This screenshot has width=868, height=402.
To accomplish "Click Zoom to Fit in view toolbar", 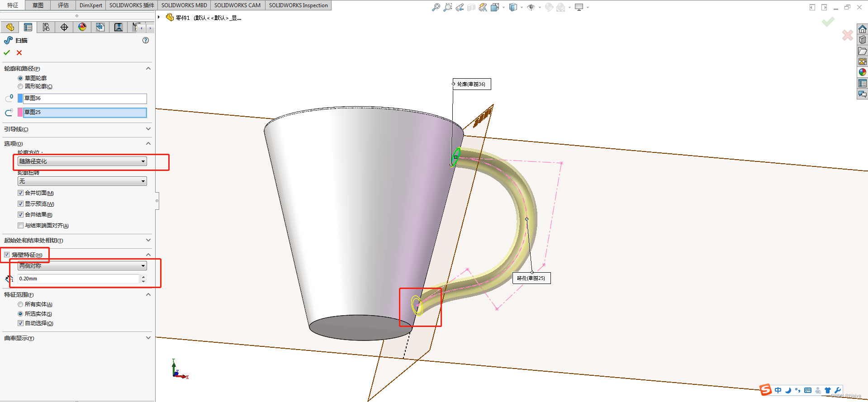I will coord(436,7).
